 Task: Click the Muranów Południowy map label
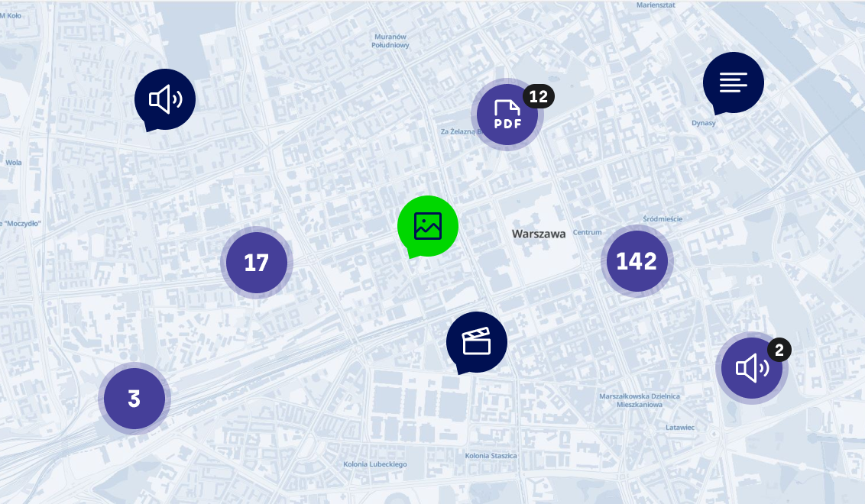(390, 40)
